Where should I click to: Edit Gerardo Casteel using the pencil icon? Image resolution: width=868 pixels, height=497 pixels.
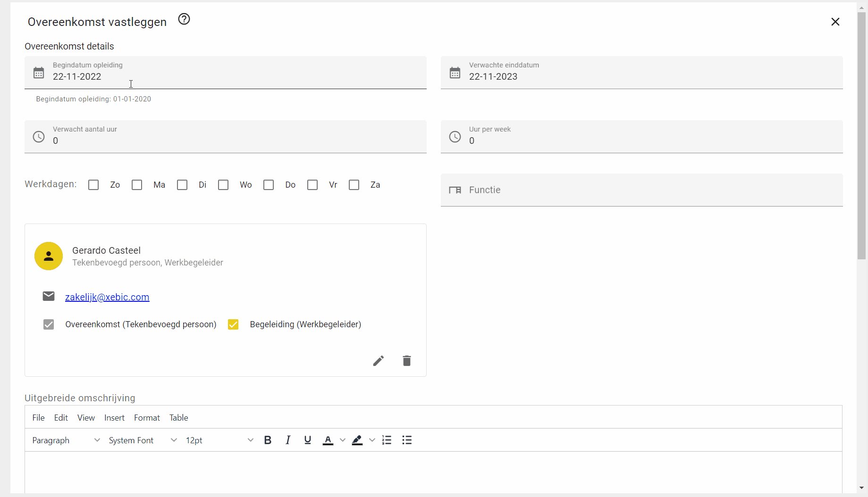(x=378, y=361)
